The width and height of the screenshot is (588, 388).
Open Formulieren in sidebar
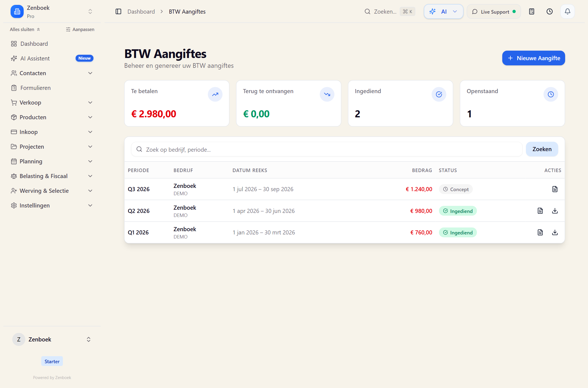coord(52,88)
